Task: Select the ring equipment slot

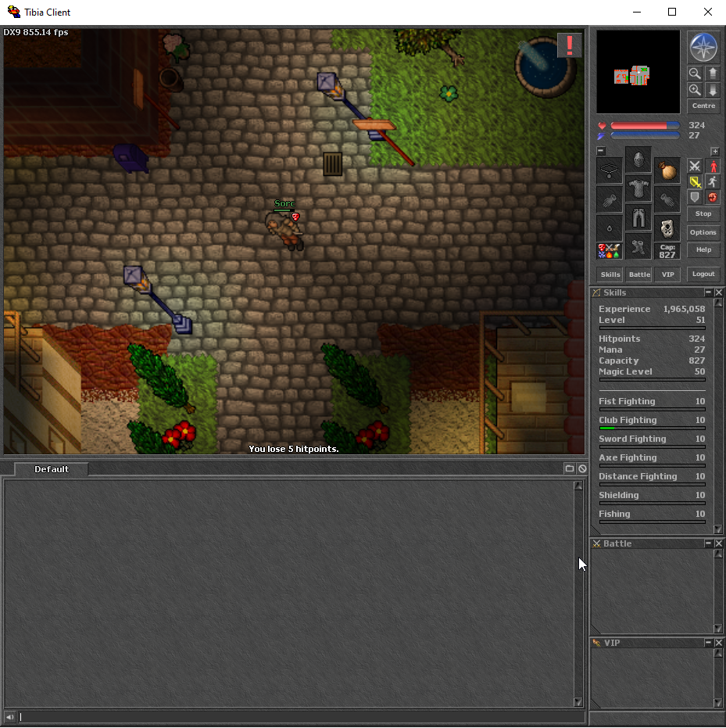Action: (609, 228)
